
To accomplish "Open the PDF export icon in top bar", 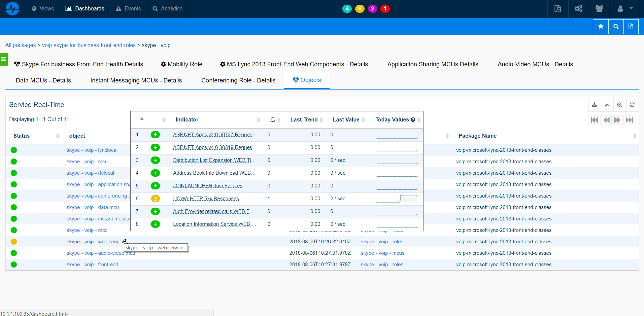I will [x=557, y=9].
